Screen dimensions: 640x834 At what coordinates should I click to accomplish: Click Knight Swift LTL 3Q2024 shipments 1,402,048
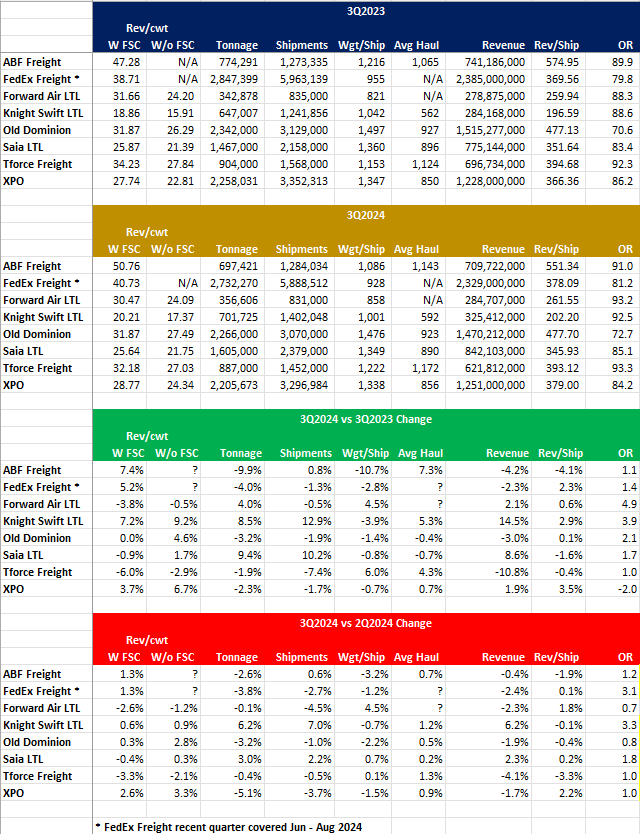coord(304,317)
